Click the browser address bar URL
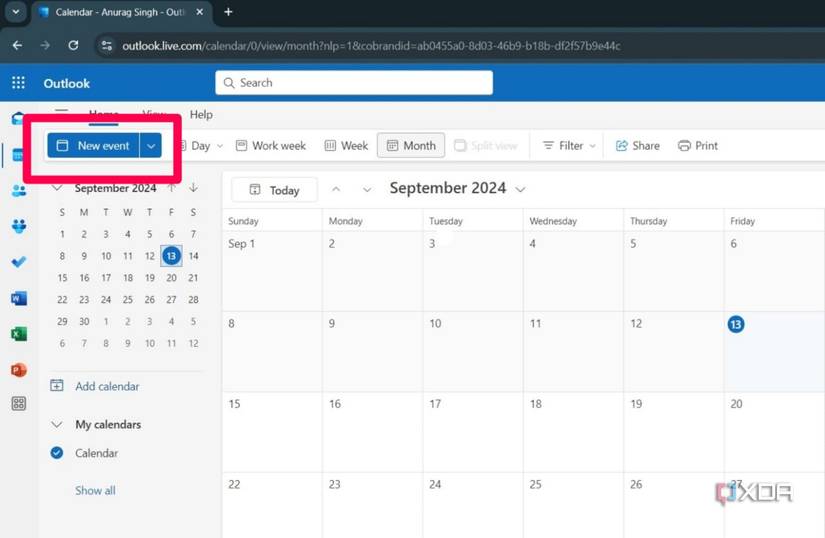This screenshot has width=825, height=538. coord(371,46)
